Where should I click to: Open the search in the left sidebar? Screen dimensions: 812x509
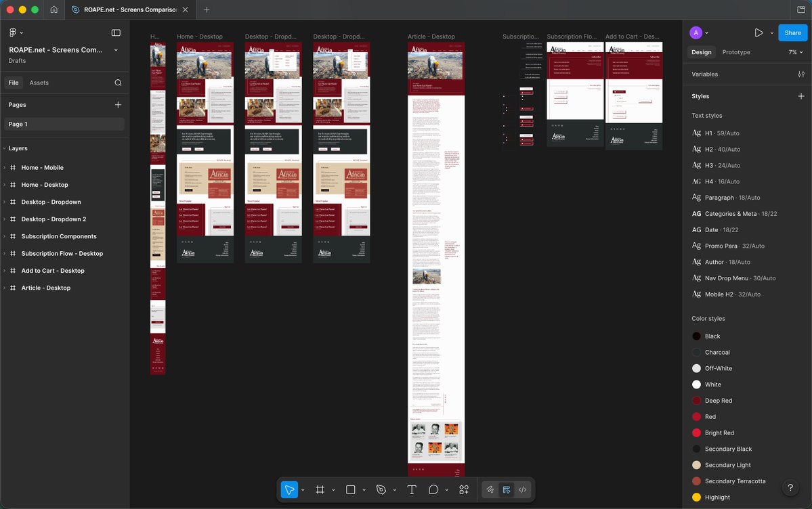(x=118, y=82)
